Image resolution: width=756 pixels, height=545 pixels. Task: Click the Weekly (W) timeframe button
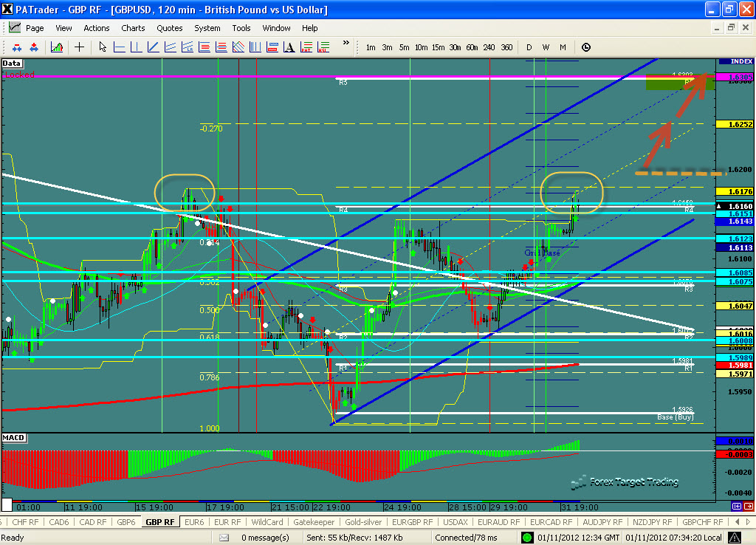point(546,47)
